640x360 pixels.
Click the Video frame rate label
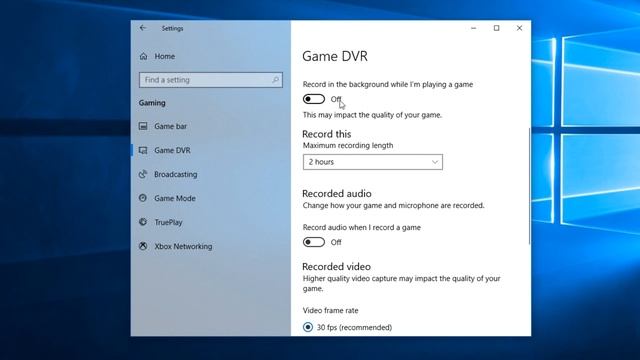tap(331, 310)
